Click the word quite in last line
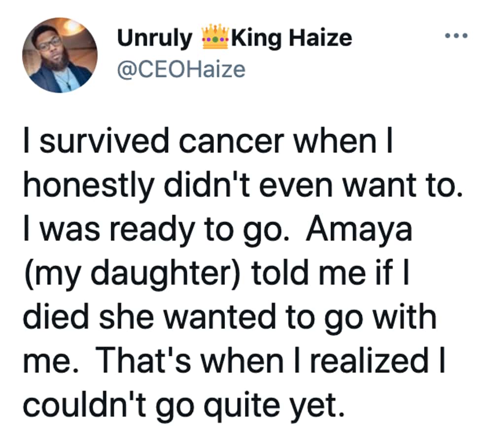The height and width of the screenshot is (448, 493). [242, 407]
